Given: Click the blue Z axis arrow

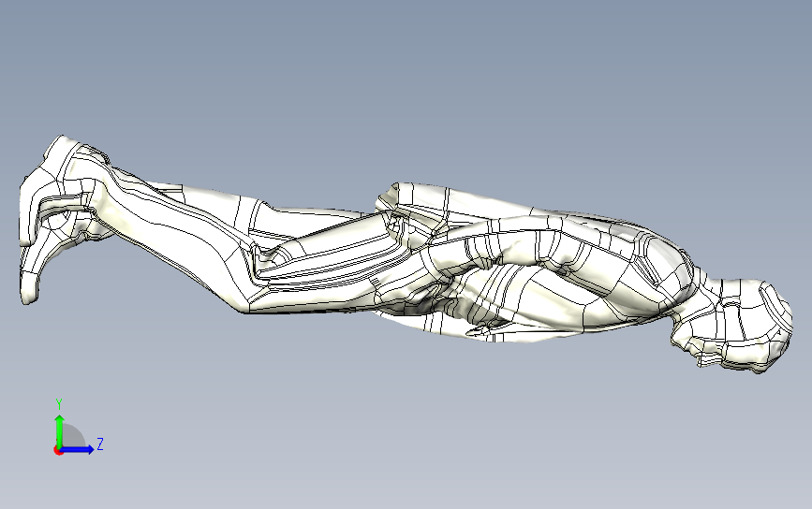Looking at the screenshot, I should click(78, 449).
